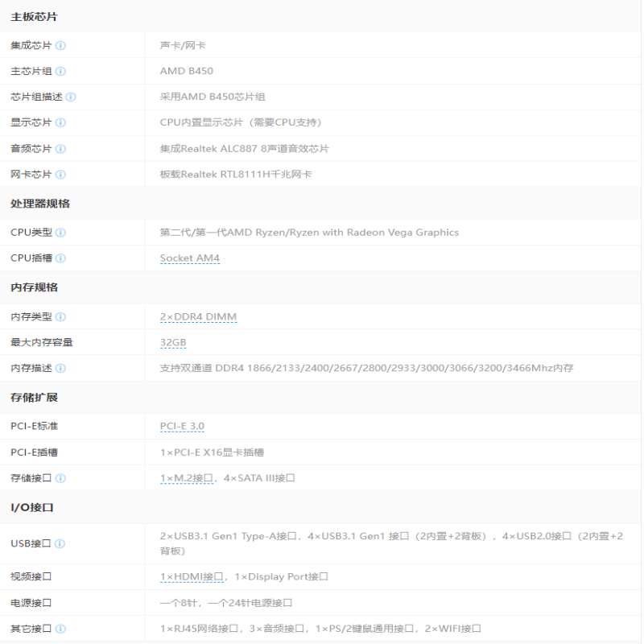The image size is (644, 644).
Task: Open the info icon next to 其它接口
Action: (60, 629)
